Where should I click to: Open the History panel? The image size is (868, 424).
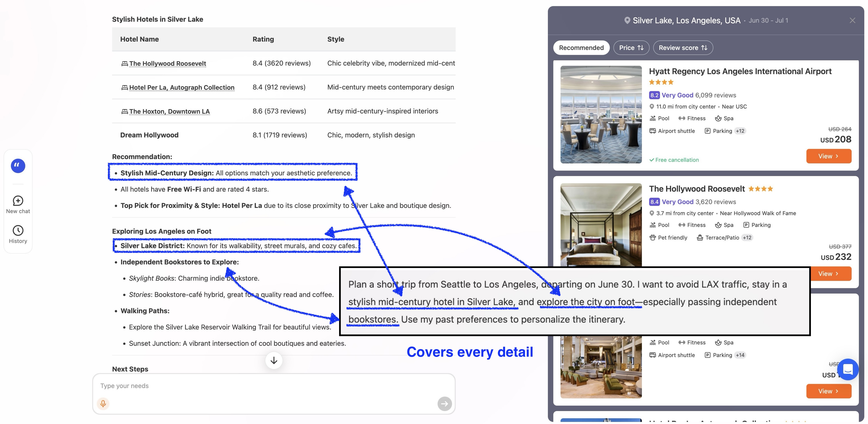click(18, 231)
